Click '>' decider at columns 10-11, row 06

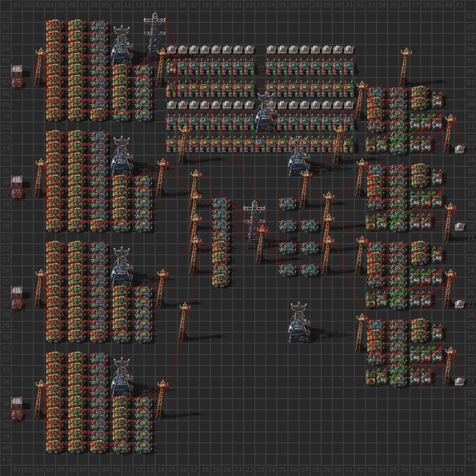click(x=121, y=69)
